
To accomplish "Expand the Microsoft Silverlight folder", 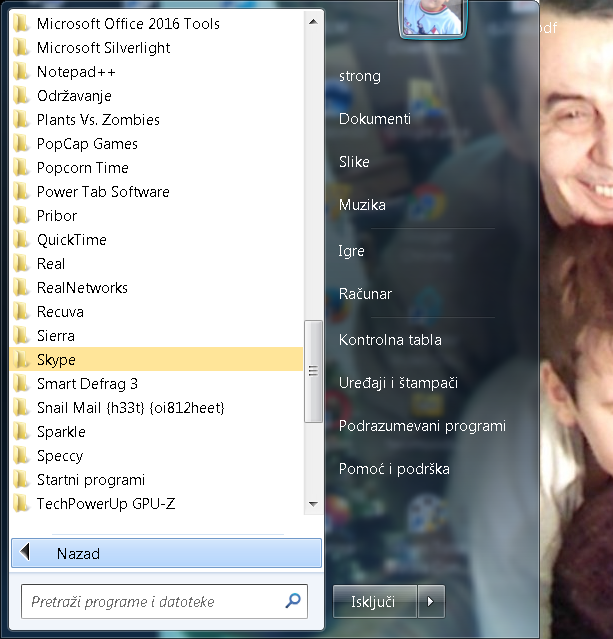I will pos(156,48).
